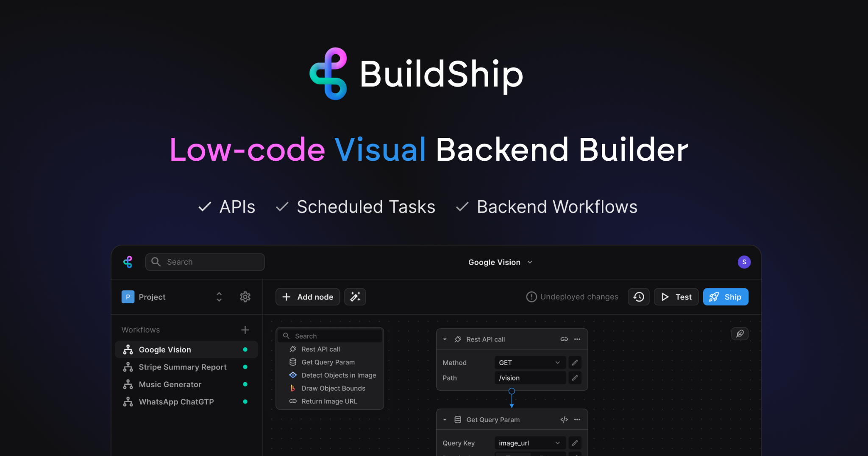Click the magic wand icon next to Add node

355,297
